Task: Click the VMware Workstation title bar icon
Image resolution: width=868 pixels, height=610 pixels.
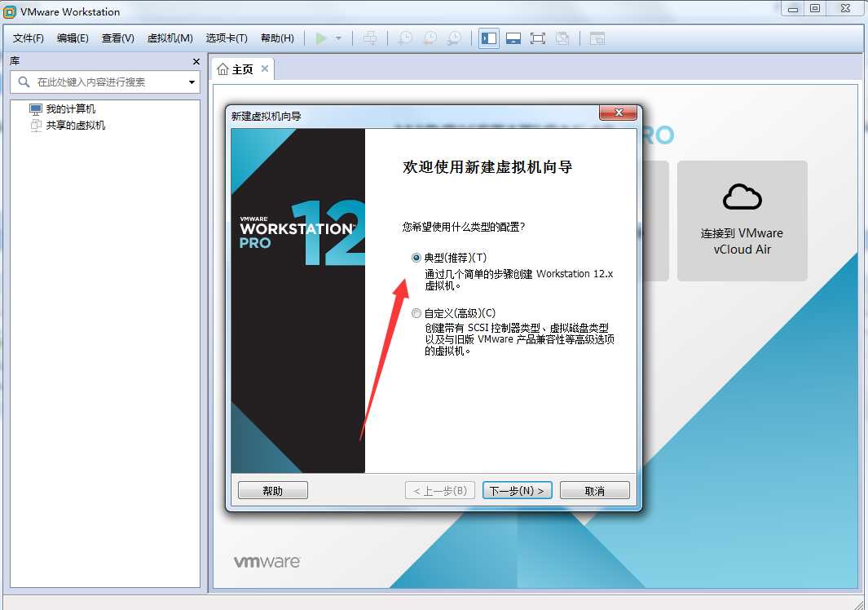Action: coord(10,11)
